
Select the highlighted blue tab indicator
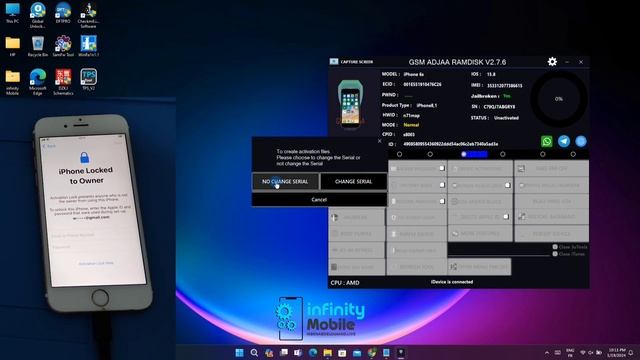point(474,154)
